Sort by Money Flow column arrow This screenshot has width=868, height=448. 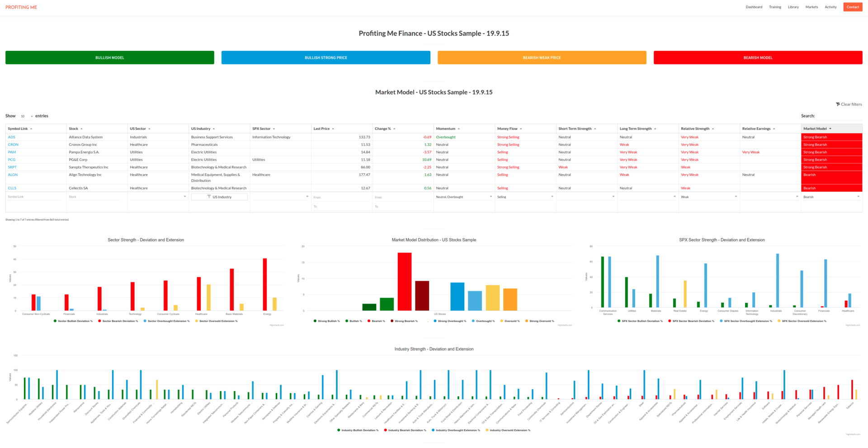click(521, 129)
